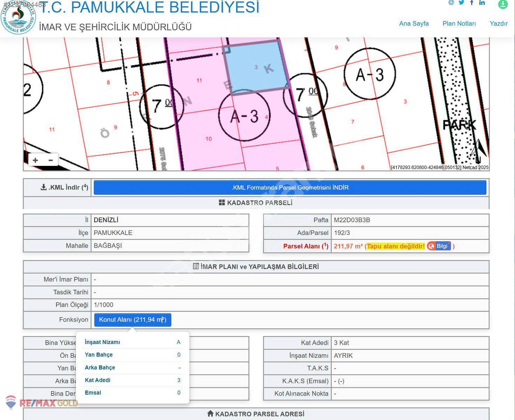Click the Pamukkale Belediyesi logo
The width and height of the screenshot is (515, 420).
18,17
